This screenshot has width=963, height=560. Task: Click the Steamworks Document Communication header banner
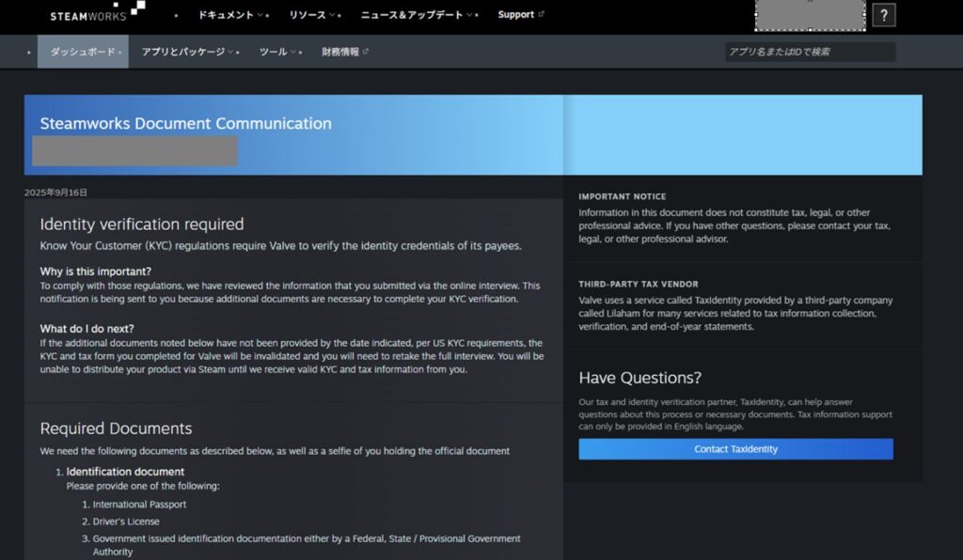point(185,123)
